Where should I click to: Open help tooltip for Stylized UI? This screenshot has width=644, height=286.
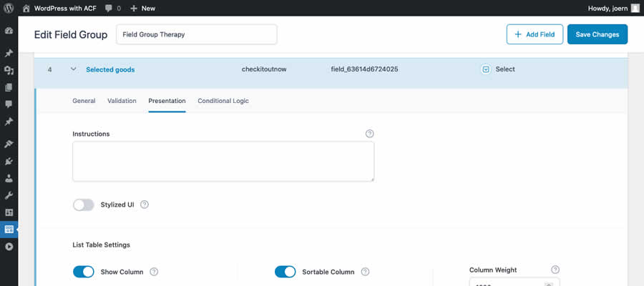[144, 204]
